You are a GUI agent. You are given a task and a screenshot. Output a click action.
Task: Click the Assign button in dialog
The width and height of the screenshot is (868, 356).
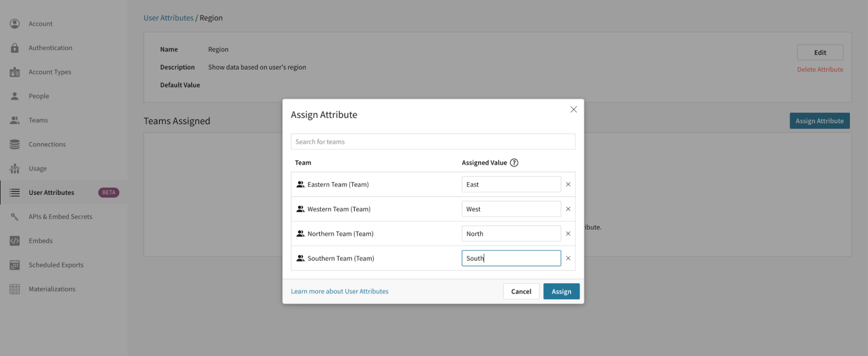(x=561, y=291)
